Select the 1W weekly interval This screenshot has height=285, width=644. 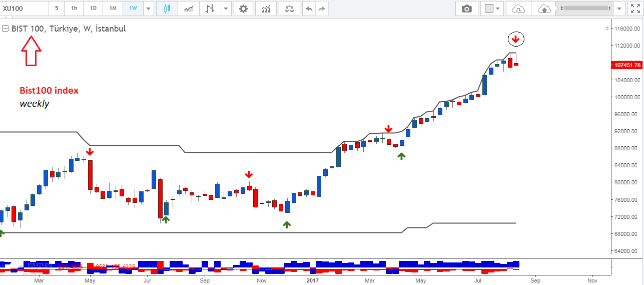[133, 9]
